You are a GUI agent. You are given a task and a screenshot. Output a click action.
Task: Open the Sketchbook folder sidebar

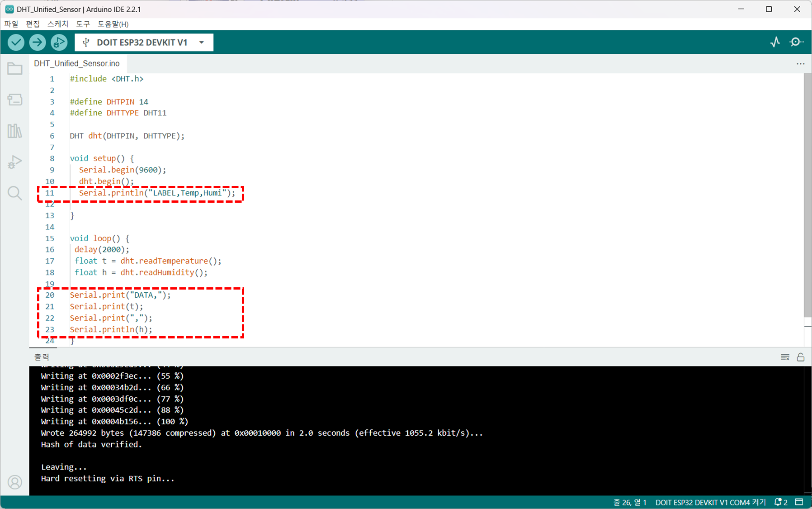(x=15, y=69)
